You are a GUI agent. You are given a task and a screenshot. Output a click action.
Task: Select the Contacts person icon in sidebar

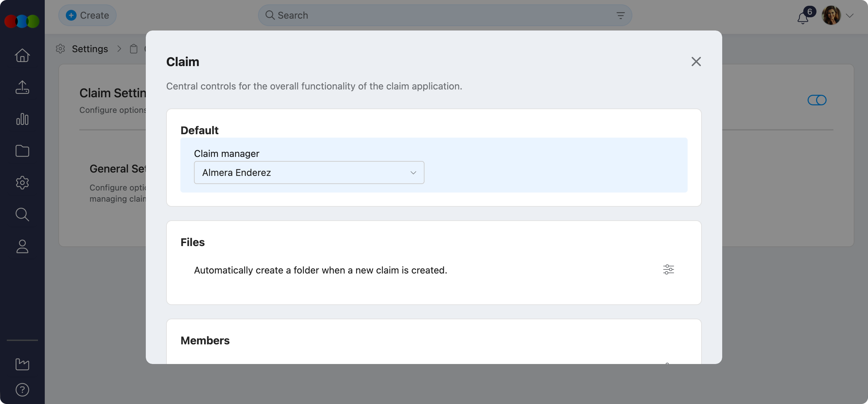pos(22,246)
